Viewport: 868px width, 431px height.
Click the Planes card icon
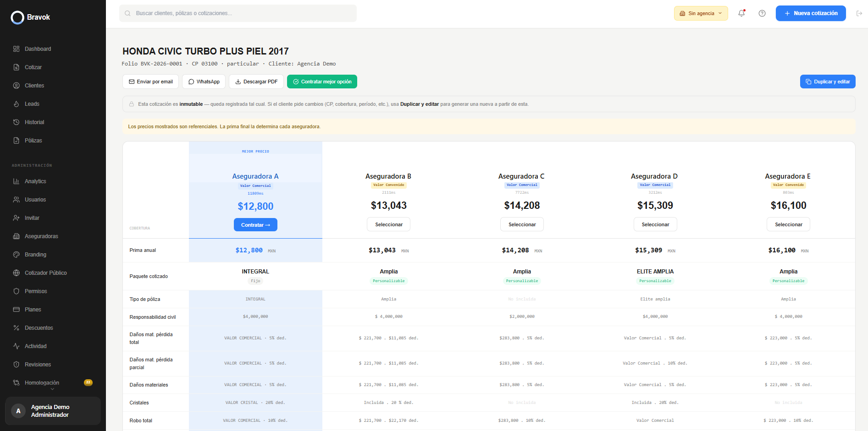click(17, 310)
